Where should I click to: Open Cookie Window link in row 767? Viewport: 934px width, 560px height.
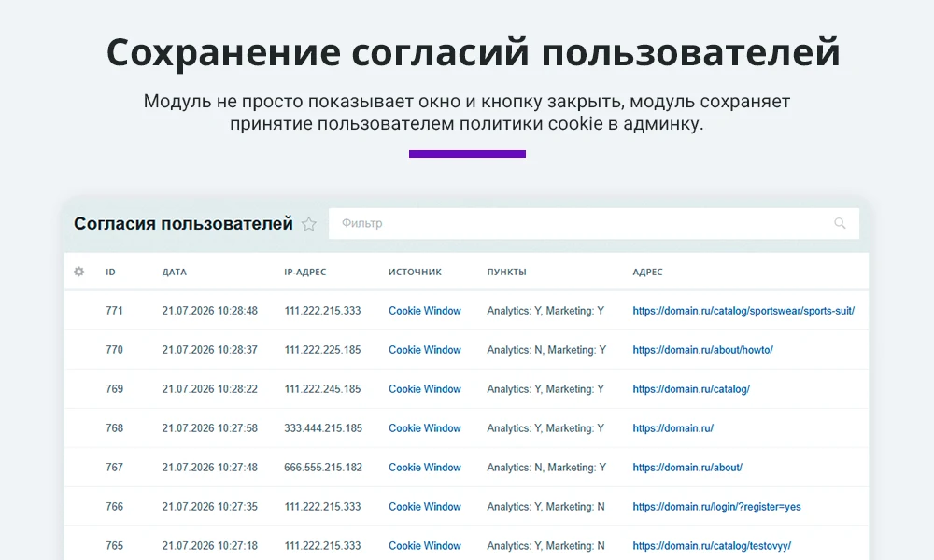[425, 468]
